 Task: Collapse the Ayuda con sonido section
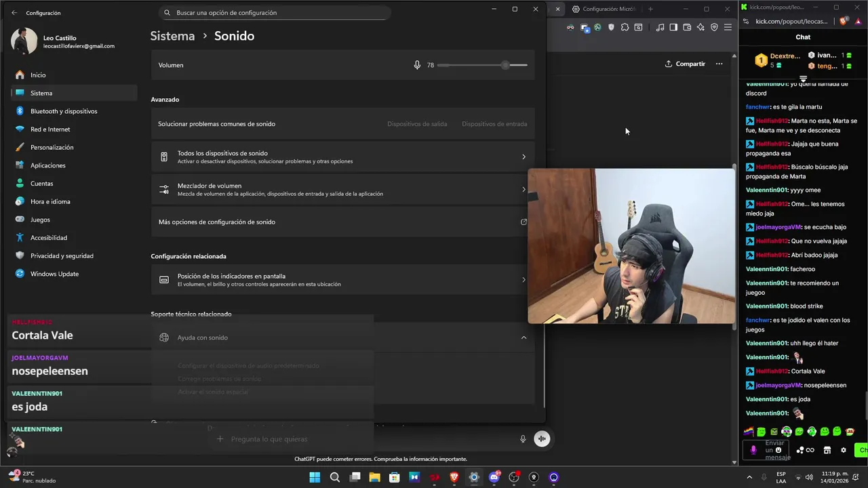524,338
